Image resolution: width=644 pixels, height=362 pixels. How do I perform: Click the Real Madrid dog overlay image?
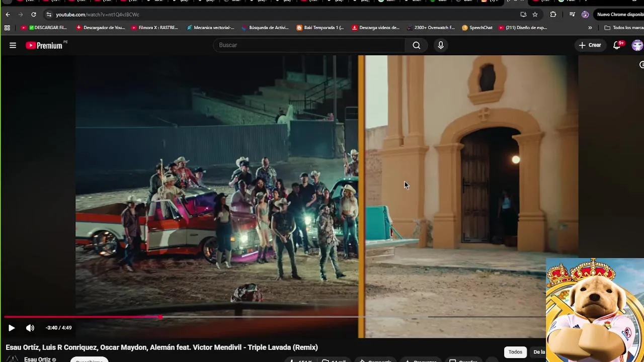(x=595, y=310)
